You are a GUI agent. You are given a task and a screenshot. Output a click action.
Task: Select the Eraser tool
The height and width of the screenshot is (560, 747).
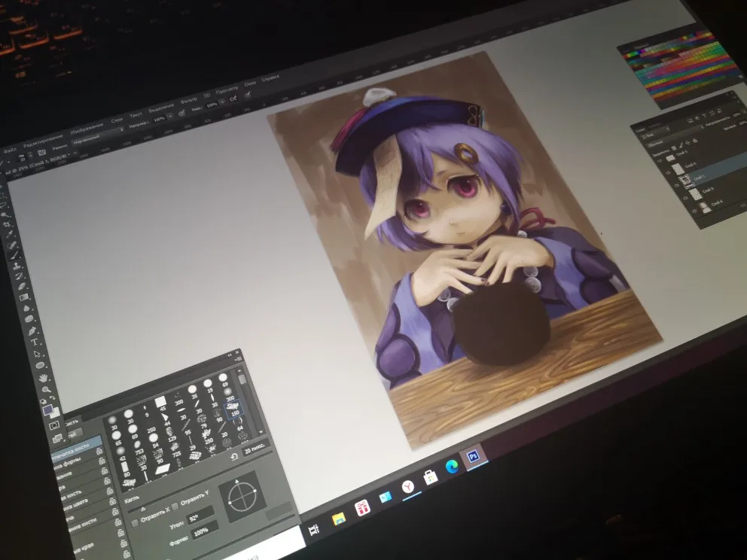coord(22,286)
